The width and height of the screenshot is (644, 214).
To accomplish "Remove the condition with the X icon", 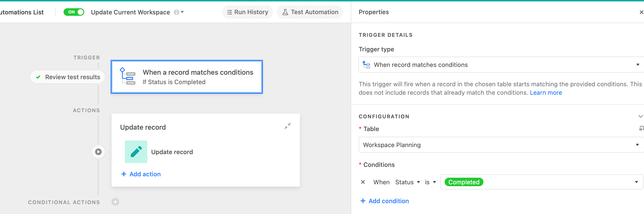I will [363, 182].
